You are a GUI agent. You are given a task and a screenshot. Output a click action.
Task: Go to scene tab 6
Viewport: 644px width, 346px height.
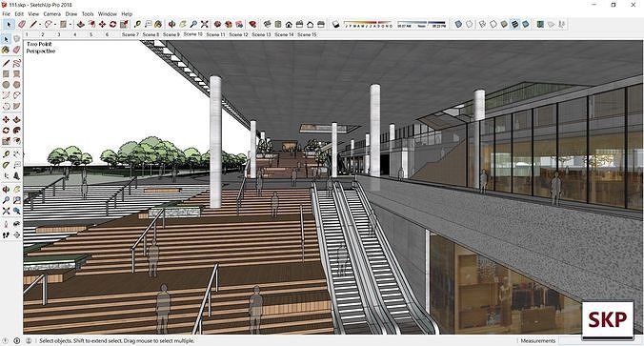pyautogui.click(x=108, y=35)
